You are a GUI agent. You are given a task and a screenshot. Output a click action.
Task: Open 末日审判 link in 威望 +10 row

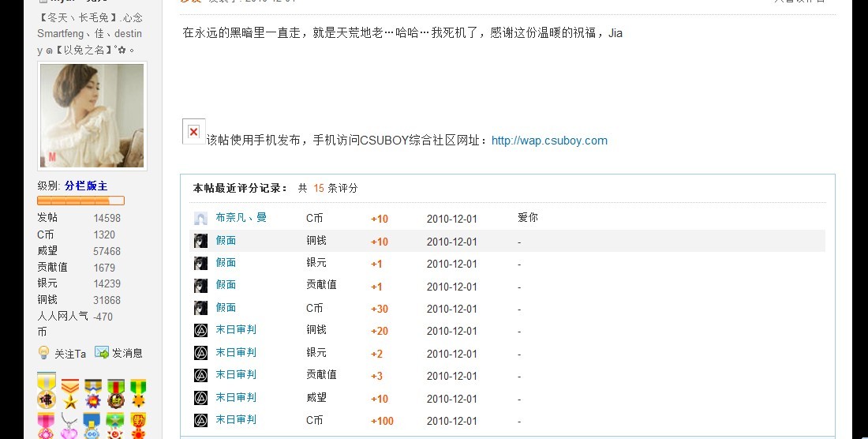[236, 398]
